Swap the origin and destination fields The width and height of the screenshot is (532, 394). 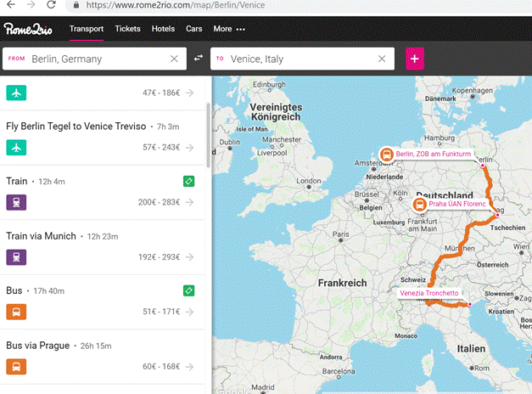pos(199,59)
